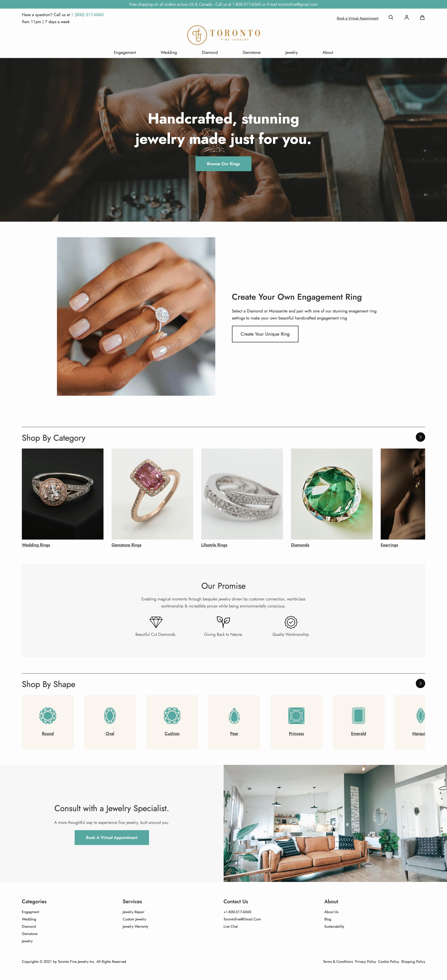Open the search magnifier icon in header
The image size is (447, 980).
tap(391, 18)
